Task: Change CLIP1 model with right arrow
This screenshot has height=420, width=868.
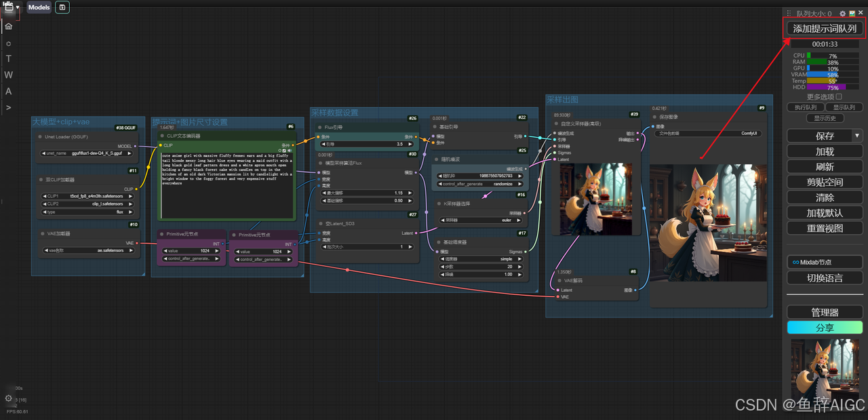Action: pos(130,196)
